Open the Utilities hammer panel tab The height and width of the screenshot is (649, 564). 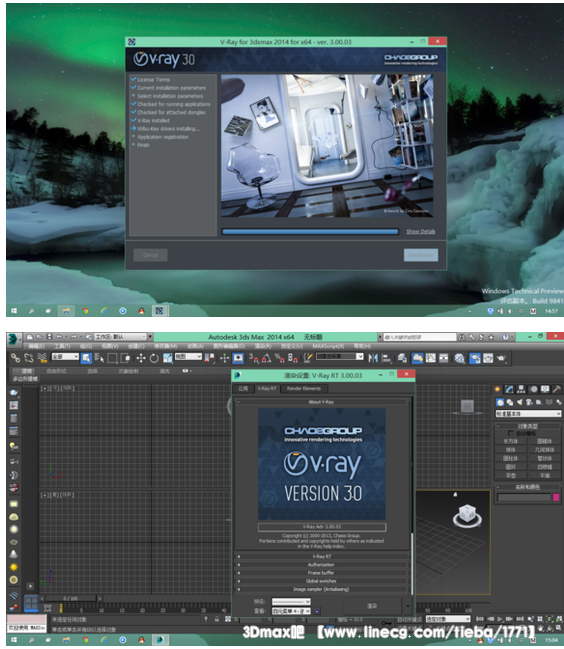tap(557, 389)
